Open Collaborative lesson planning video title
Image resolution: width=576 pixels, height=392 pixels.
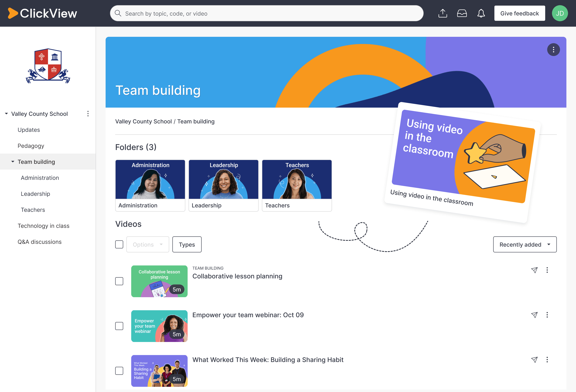pyautogui.click(x=237, y=276)
